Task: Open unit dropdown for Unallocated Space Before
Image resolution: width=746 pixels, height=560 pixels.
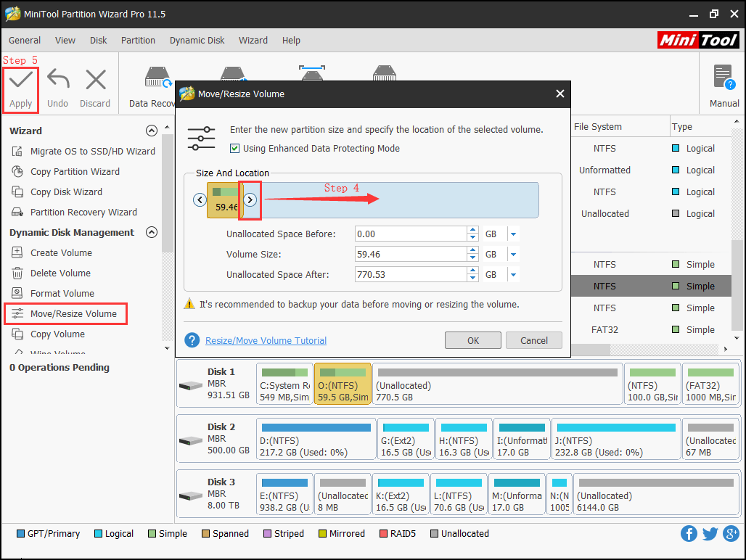Action: click(513, 234)
